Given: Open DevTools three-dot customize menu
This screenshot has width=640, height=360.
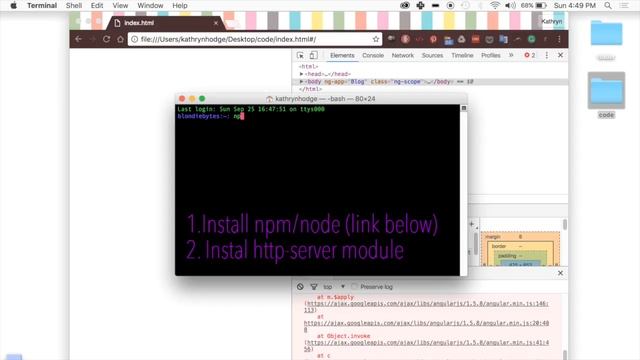Looking at the screenshot, I should coord(547,55).
